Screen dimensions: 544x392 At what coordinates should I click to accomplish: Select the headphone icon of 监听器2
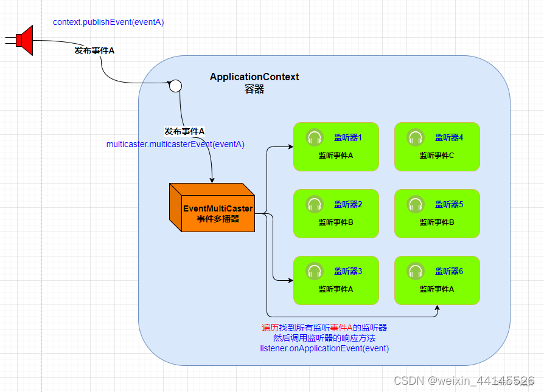tap(315, 204)
